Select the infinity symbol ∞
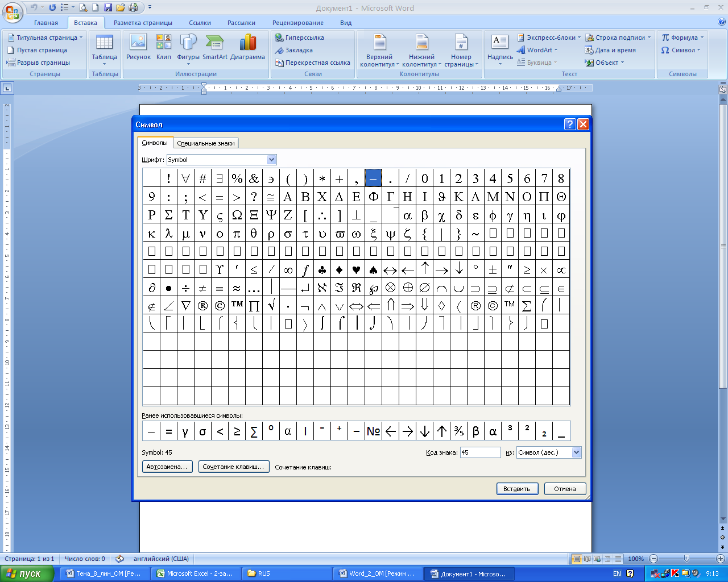The height and width of the screenshot is (582, 728). [x=288, y=270]
